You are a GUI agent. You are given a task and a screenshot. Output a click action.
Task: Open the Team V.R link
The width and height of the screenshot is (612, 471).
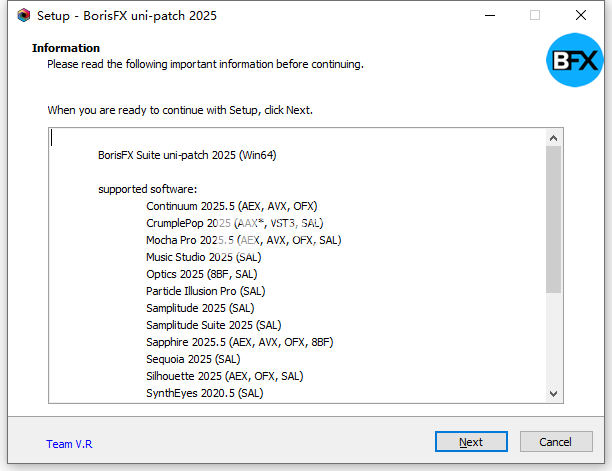(x=67, y=443)
